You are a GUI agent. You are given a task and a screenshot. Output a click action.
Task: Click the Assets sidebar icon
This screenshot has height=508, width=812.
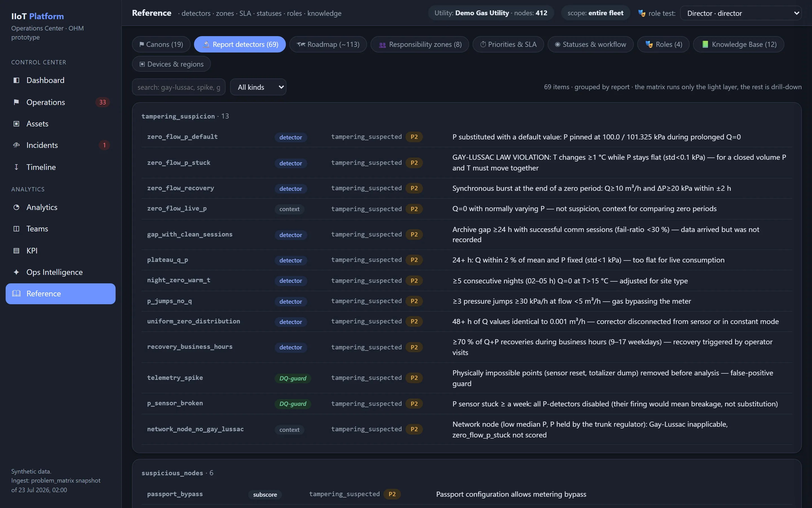[x=16, y=124]
